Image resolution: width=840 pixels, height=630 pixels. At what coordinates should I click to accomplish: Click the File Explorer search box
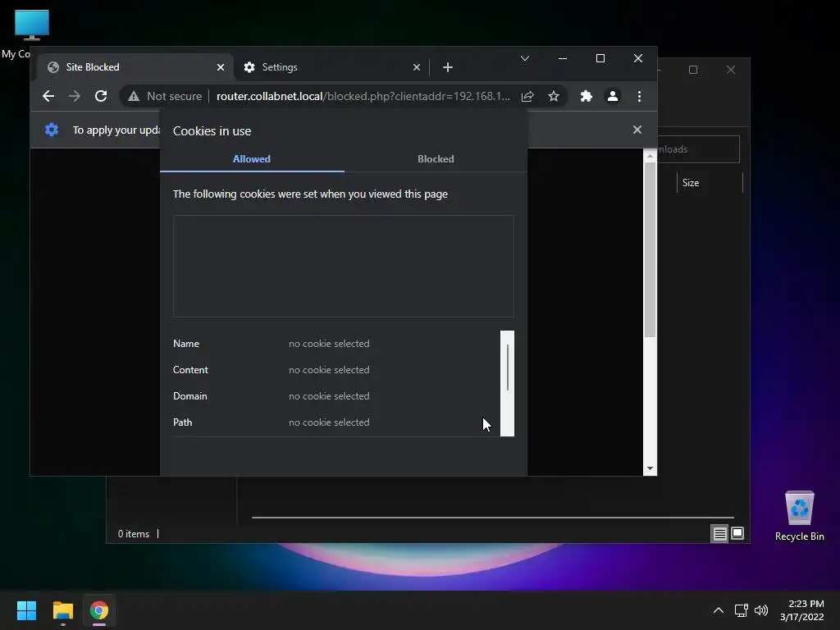point(698,149)
